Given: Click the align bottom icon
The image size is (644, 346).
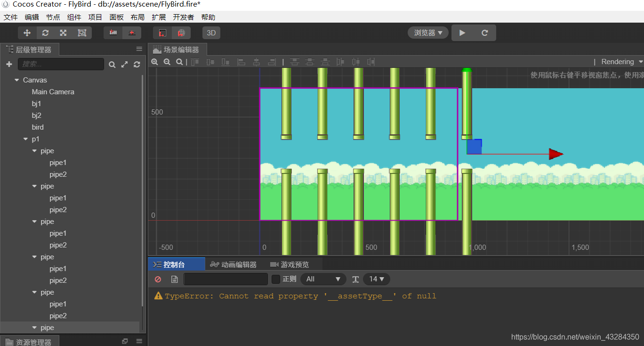Looking at the screenshot, I should click(225, 62).
